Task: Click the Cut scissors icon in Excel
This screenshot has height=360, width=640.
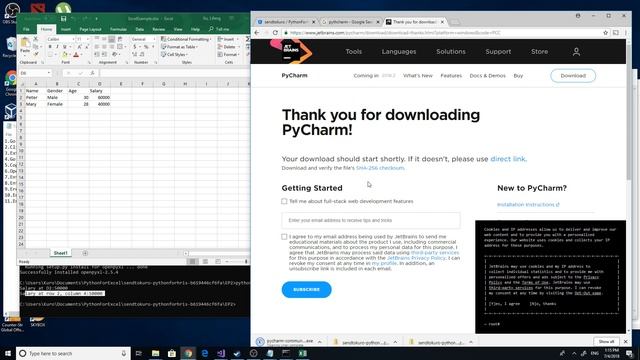Action: pyautogui.click(x=36, y=39)
